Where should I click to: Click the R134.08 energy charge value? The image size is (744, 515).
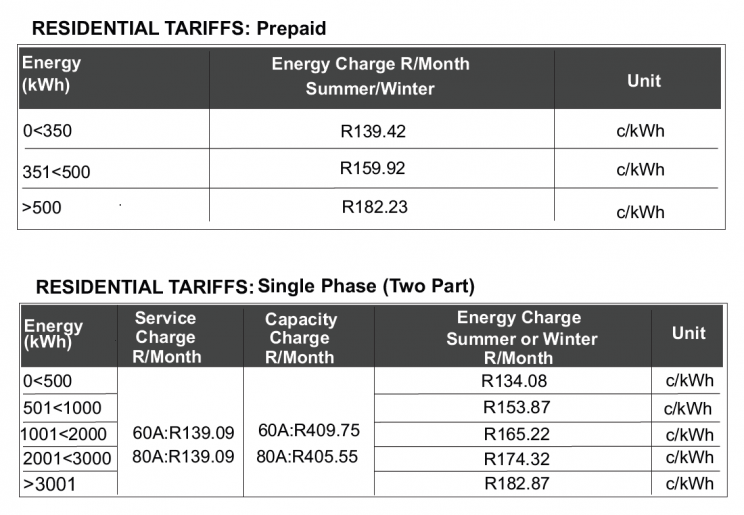514,381
